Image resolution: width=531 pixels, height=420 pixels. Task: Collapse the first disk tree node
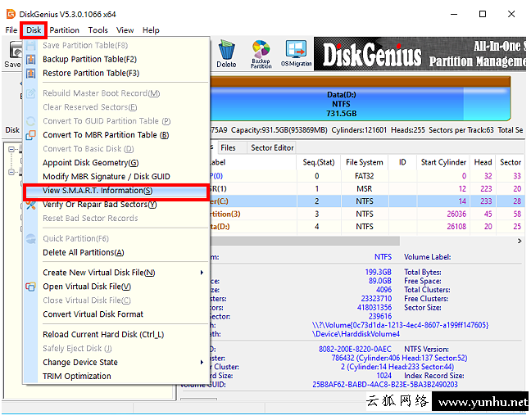point(11,149)
